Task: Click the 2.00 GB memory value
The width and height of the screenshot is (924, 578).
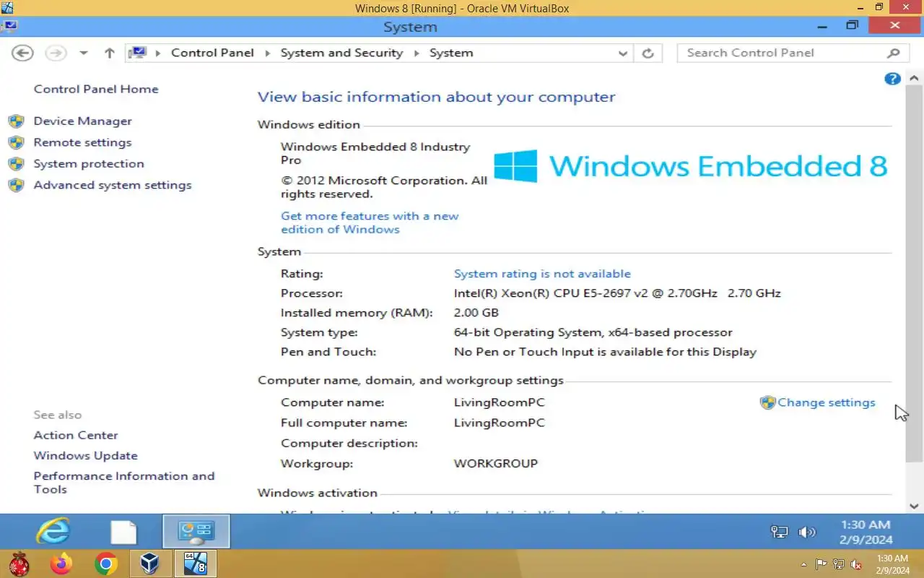Action: [476, 313]
